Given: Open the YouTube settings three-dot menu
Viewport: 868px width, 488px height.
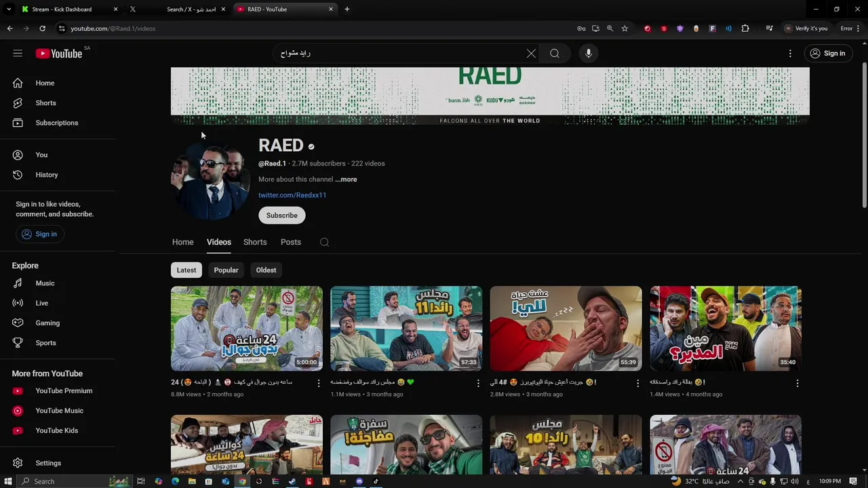Looking at the screenshot, I should 790,54.
